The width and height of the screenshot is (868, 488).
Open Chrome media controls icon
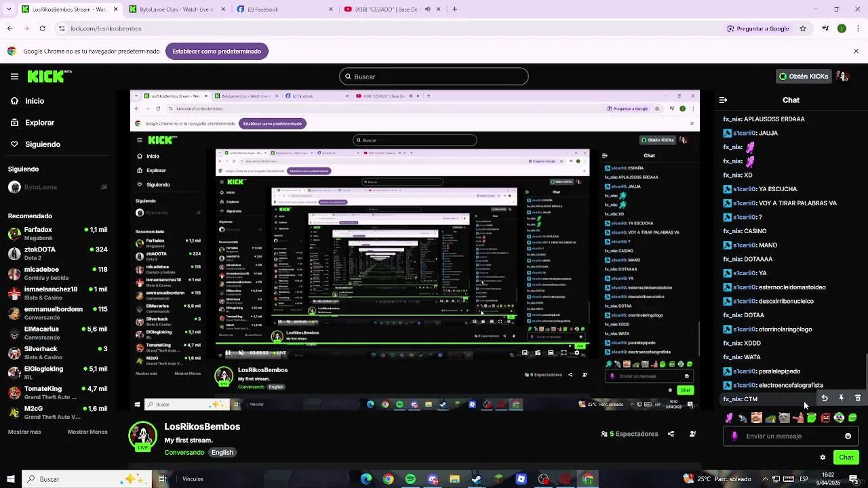point(825,28)
